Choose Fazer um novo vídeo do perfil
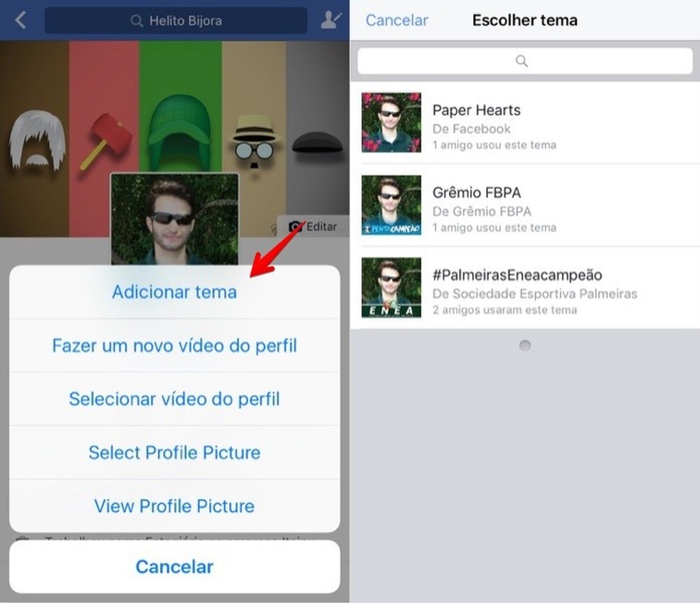 click(x=174, y=346)
